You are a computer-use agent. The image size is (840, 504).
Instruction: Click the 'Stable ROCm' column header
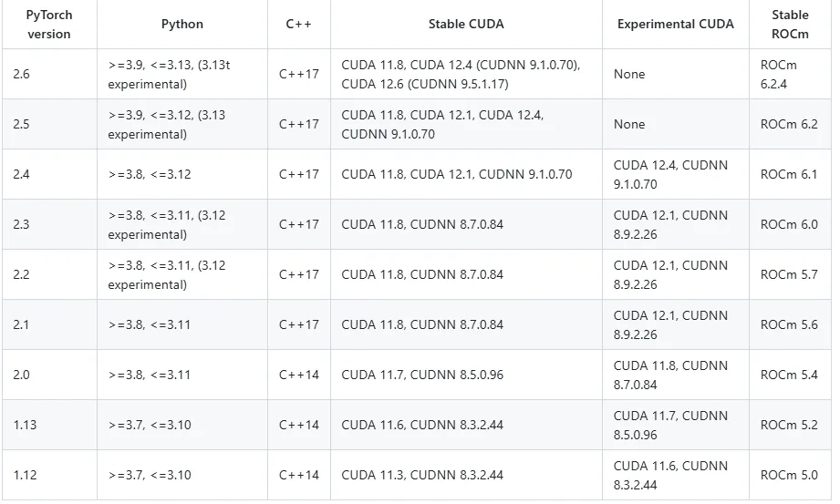point(790,24)
